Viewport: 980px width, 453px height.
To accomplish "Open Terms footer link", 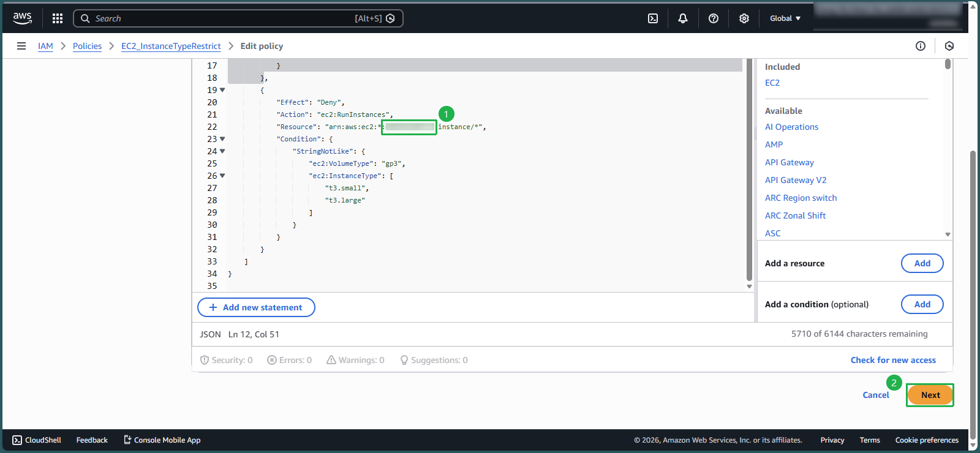I will coord(870,440).
